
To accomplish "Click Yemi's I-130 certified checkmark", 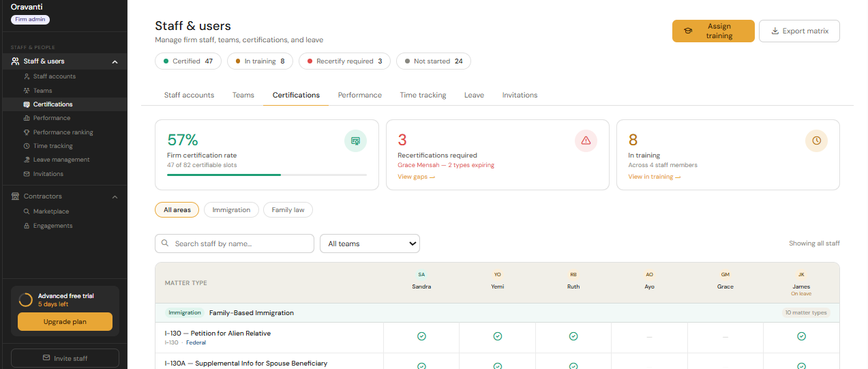I will 498,336.
